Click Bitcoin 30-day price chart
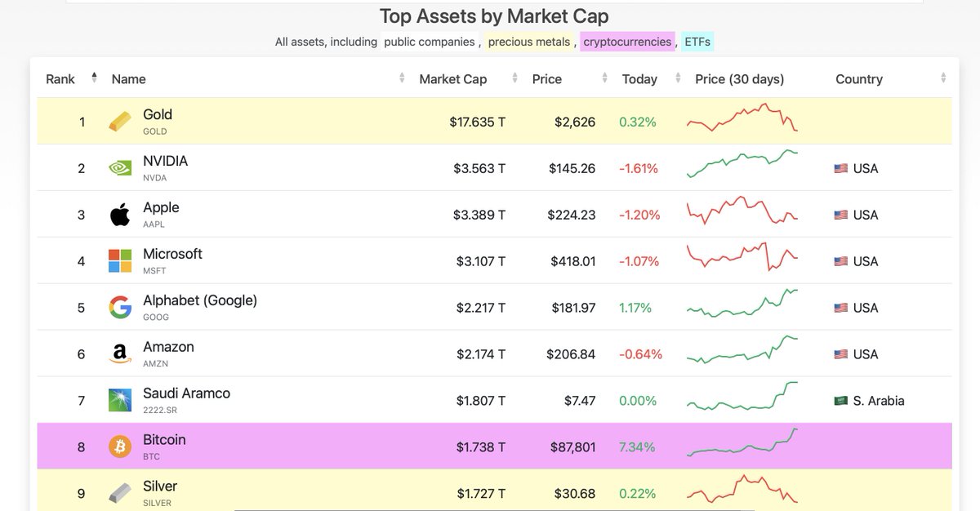The width and height of the screenshot is (980, 511). coord(742,442)
